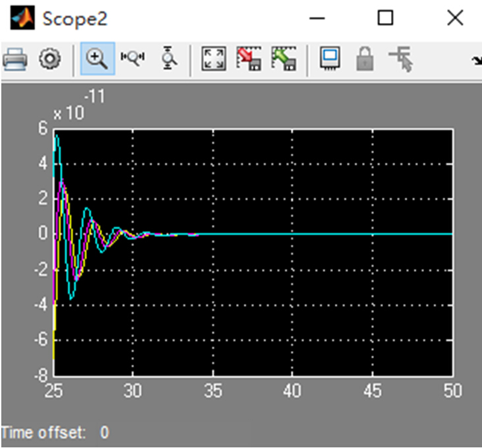The width and height of the screenshot is (482, 448).
Task: Select the Zoom Y-axis tool
Action: (x=168, y=58)
